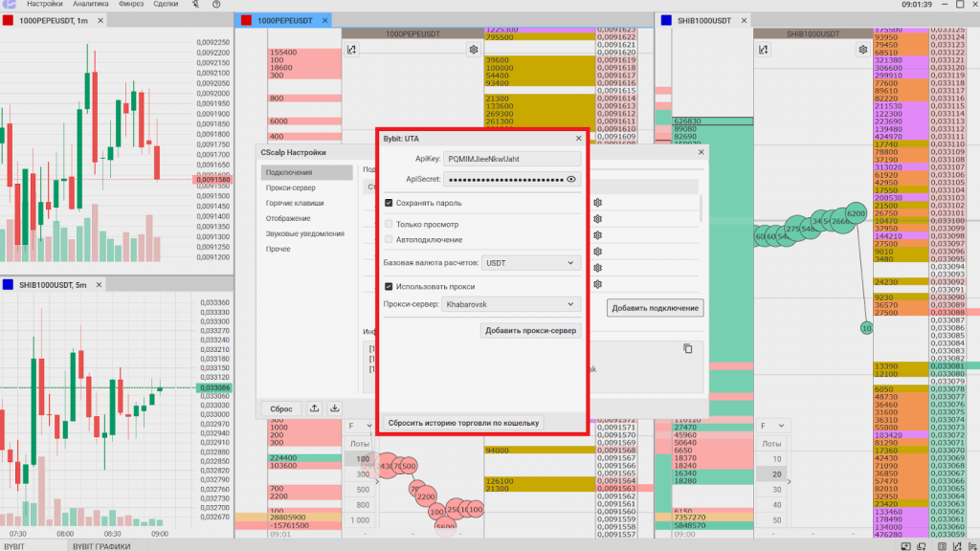Image resolution: width=980 pixels, height=551 pixels.
Task: Open chart icon in 1000PEPEUSDT order book header
Action: (352, 50)
